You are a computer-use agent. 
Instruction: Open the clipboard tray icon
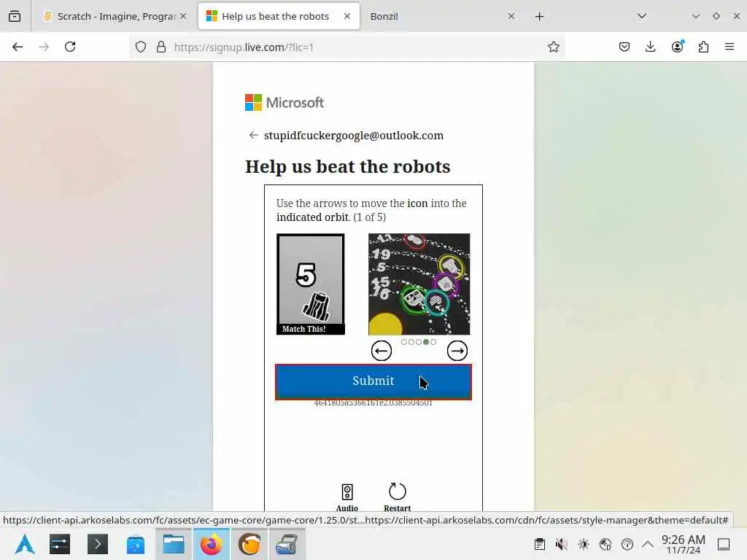coord(540,544)
